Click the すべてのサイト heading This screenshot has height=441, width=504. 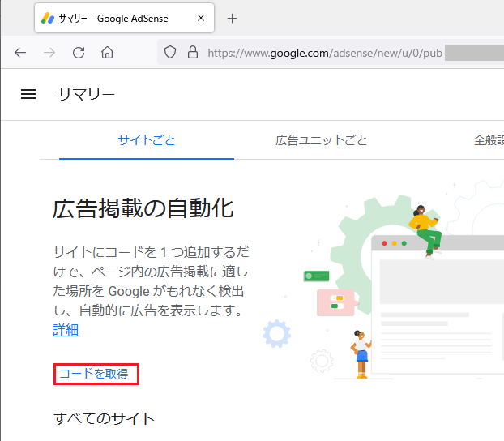[x=104, y=418]
